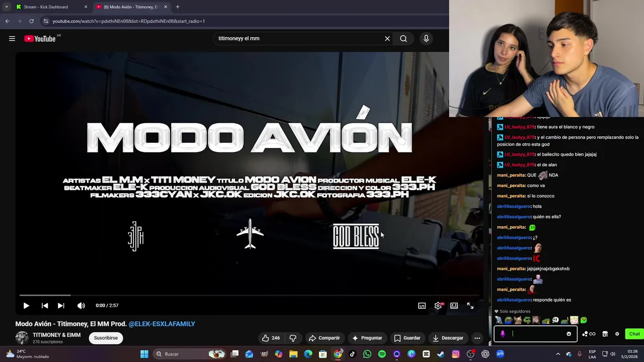Open chat settings gear icon
644x362 pixels.
pos(617,334)
